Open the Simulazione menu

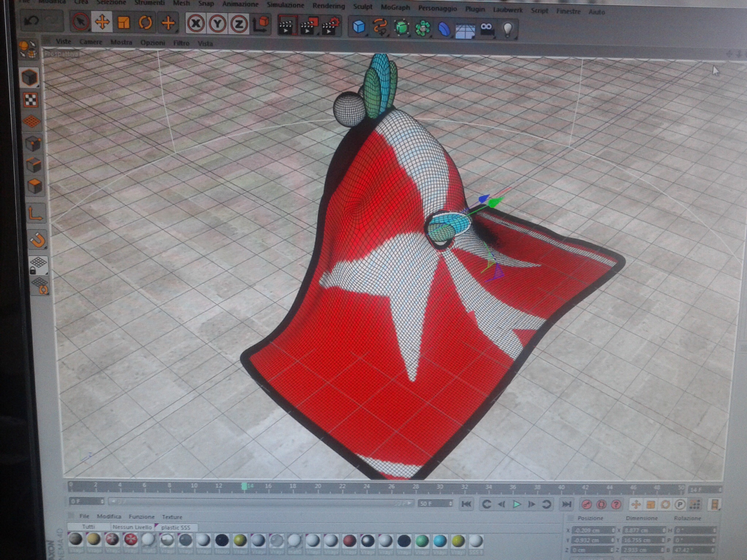(285, 5)
